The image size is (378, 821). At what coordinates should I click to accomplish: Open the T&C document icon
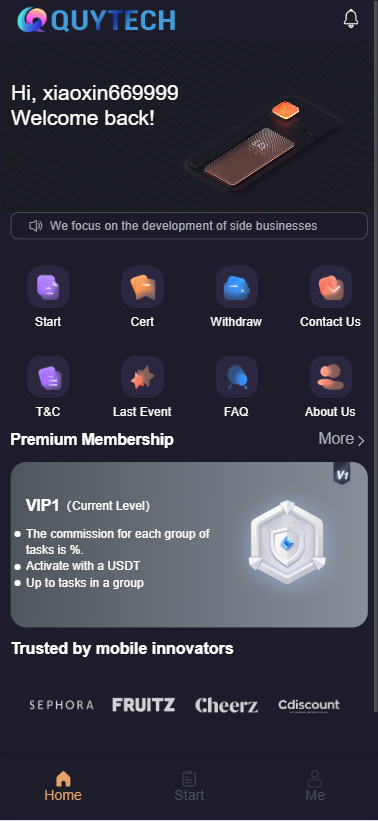tap(48, 376)
